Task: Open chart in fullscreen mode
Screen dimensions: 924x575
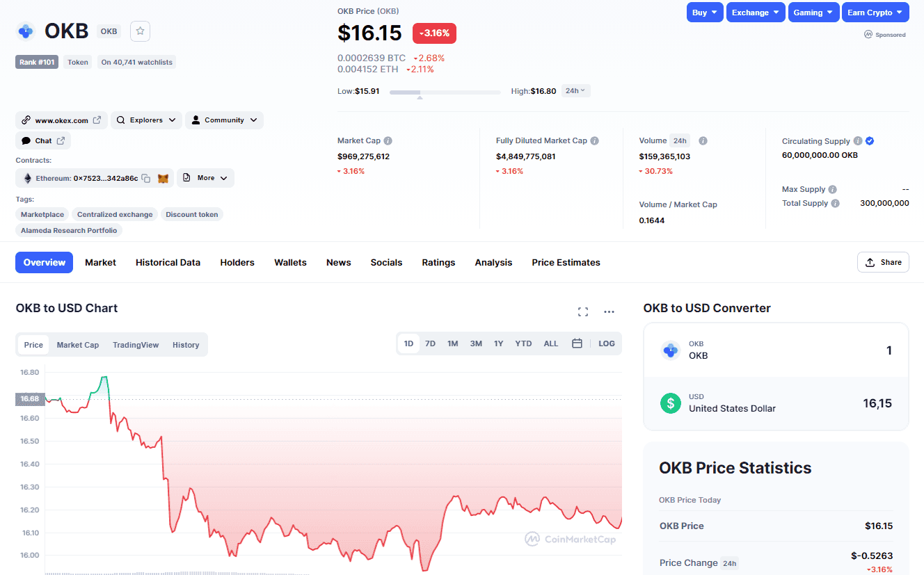Action: click(x=583, y=311)
